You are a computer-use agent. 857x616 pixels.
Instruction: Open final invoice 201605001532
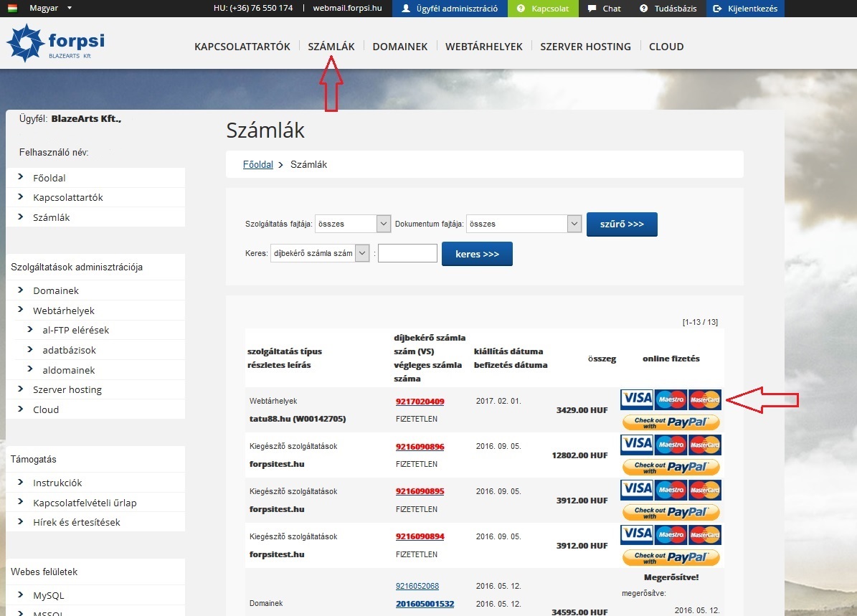coord(425,604)
